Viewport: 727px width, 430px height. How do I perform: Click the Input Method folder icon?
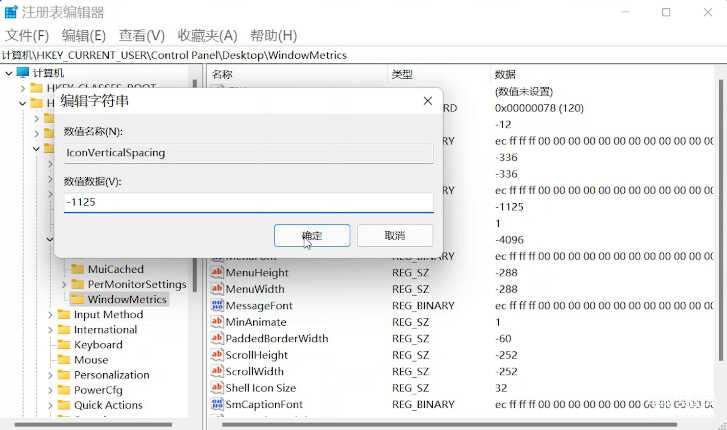[64, 314]
